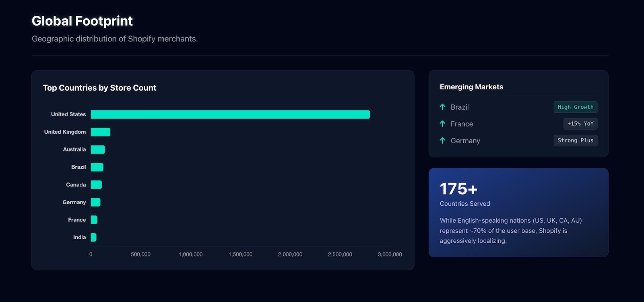Image resolution: width=644 pixels, height=302 pixels.
Task: Select the High Growth badge
Action: tap(576, 107)
